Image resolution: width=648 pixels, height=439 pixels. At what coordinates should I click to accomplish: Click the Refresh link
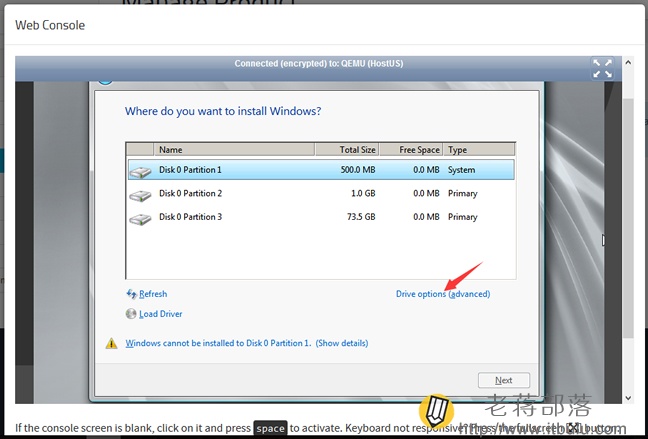153,294
